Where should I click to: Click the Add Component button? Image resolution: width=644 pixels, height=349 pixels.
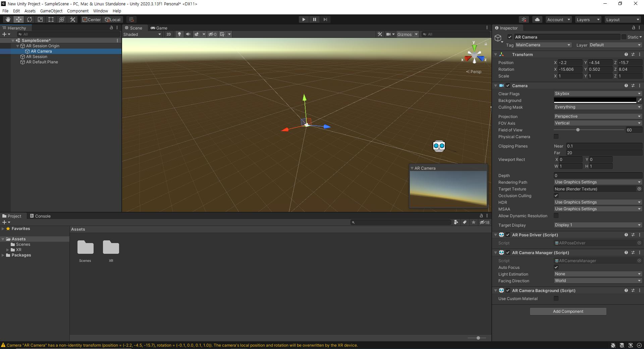click(568, 311)
